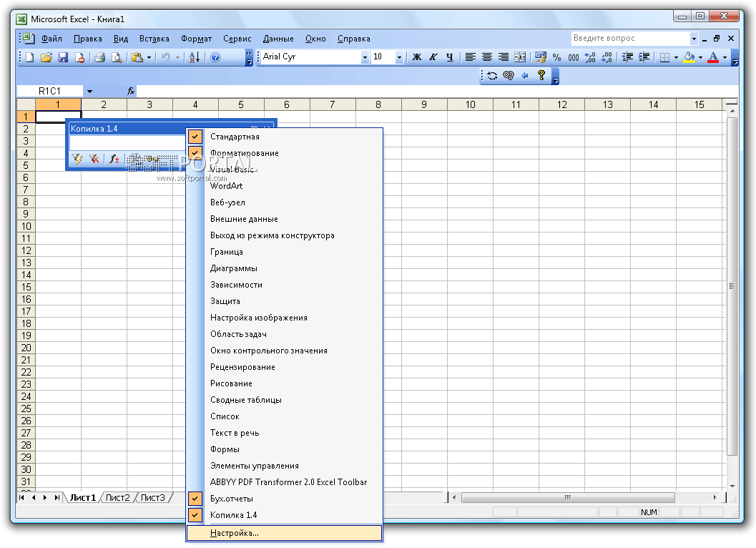Open Бух.отчеты toolbar options arrow
The image size is (756, 548).
pos(555,77)
